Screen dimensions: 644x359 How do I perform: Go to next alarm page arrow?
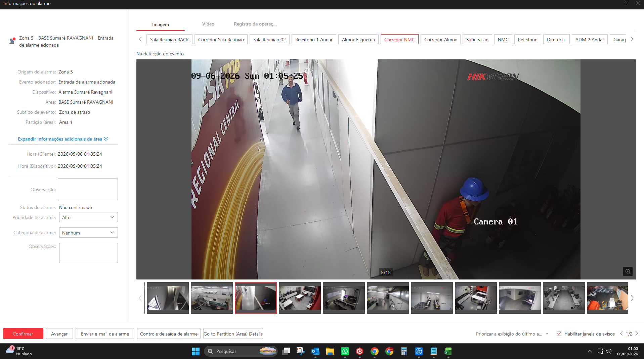tap(637, 334)
